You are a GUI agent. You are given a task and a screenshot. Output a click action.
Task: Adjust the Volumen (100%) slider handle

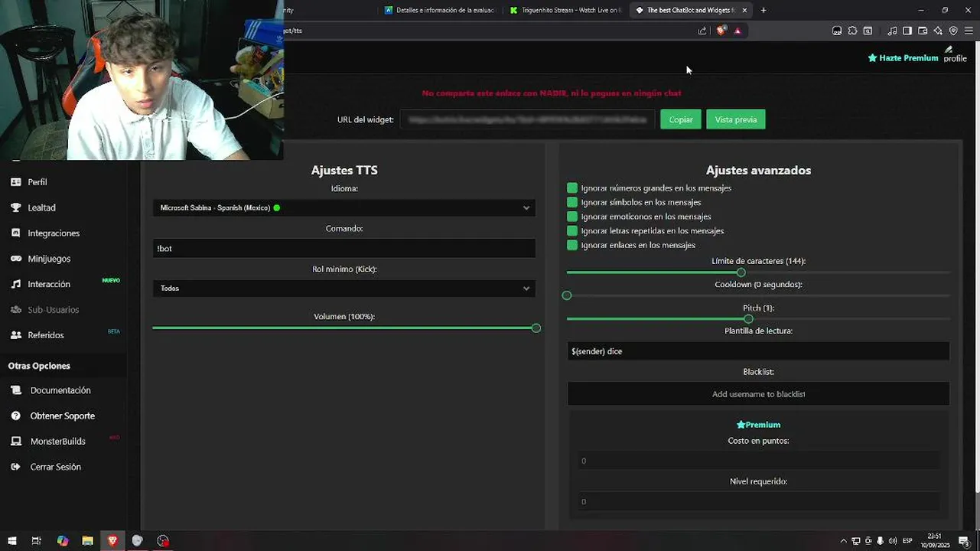click(536, 328)
